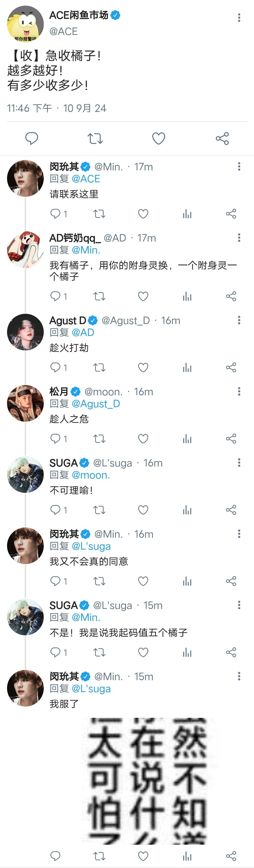Like the 请联系这里 reply
This screenshot has width=254, height=868.
pos(143,214)
